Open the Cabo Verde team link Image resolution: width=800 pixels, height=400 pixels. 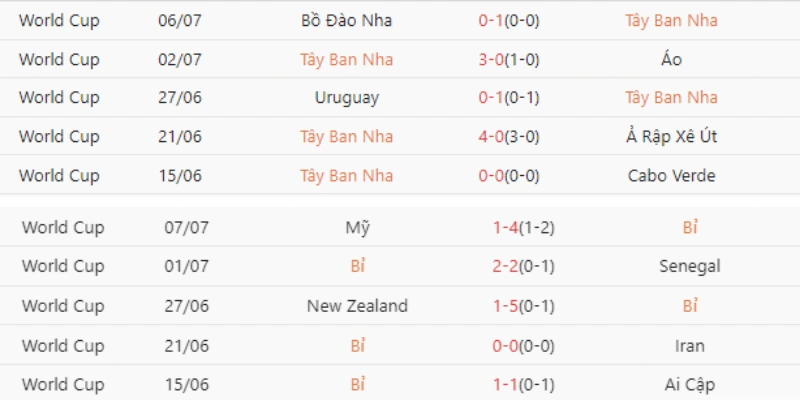click(x=671, y=176)
